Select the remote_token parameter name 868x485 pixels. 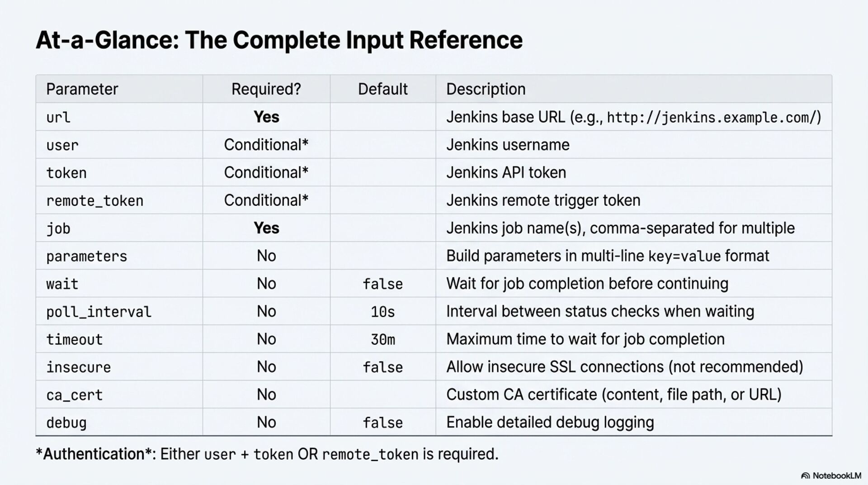[94, 201]
